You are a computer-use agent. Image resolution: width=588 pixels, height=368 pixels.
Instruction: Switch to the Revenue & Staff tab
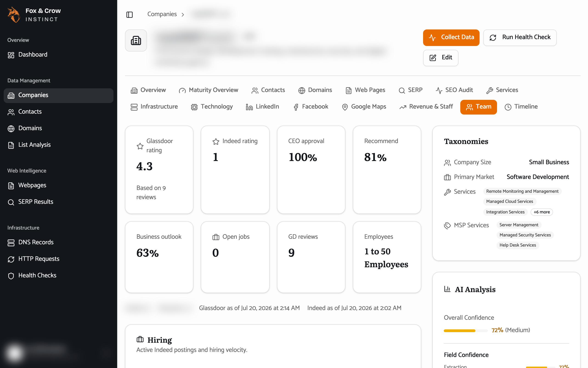[x=426, y=107]
